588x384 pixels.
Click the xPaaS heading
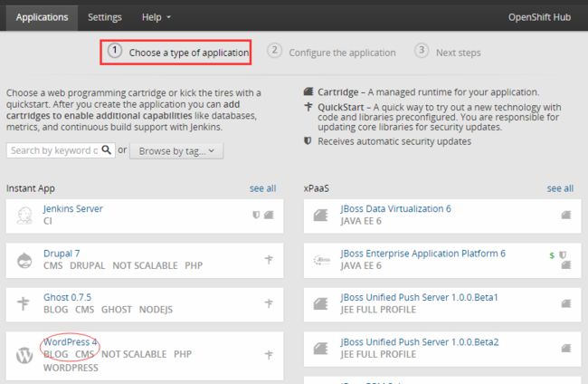(x=316, y=188)
